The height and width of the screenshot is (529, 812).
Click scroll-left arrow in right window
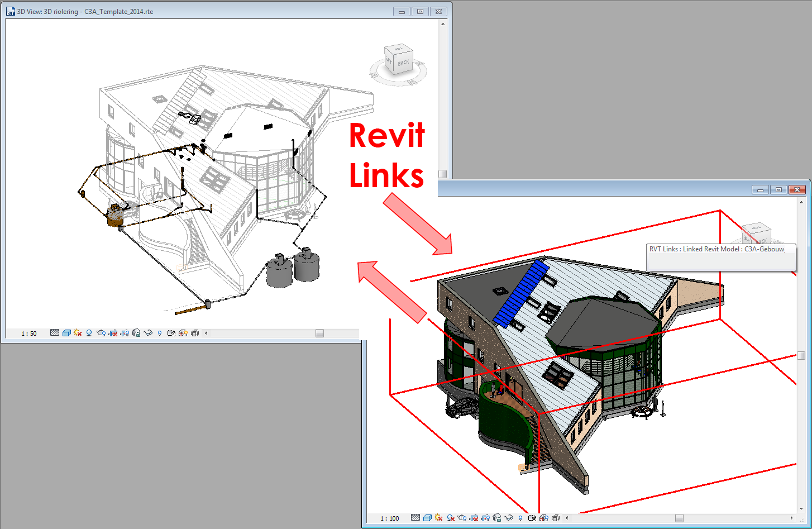567,518
